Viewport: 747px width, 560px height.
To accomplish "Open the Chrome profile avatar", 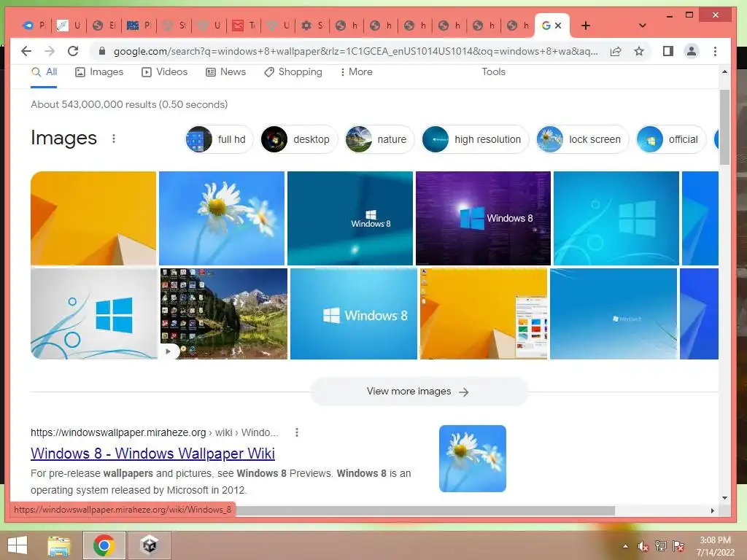I will tap(692, 51).
